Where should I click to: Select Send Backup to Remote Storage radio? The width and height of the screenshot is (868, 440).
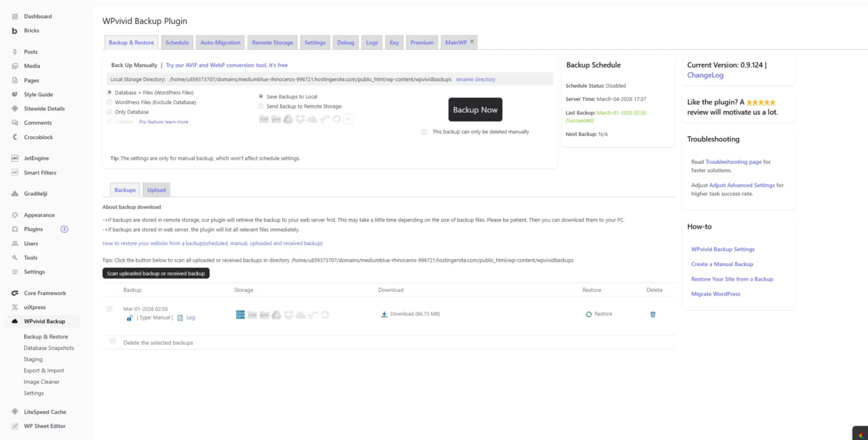(261, 106)
